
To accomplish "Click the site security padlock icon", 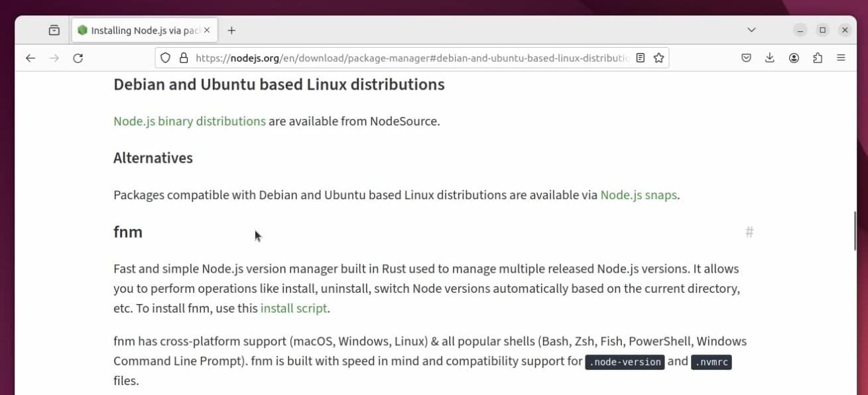I will 184,58.
